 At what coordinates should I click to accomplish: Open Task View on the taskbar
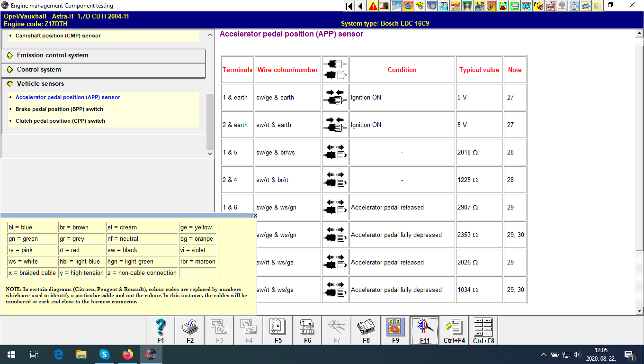(x=34, y=355)
